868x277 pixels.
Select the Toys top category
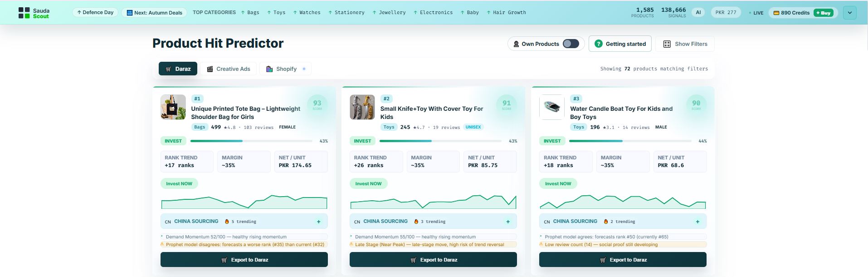click(276, 12)
